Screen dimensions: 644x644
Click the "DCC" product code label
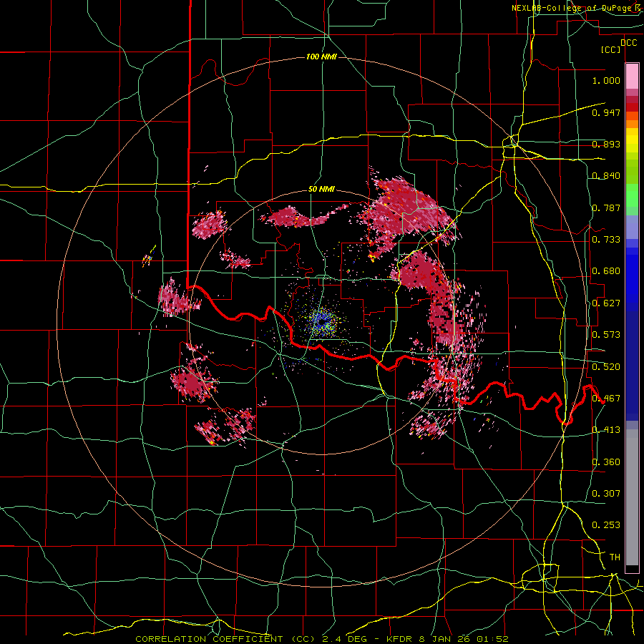coord(629,43)
